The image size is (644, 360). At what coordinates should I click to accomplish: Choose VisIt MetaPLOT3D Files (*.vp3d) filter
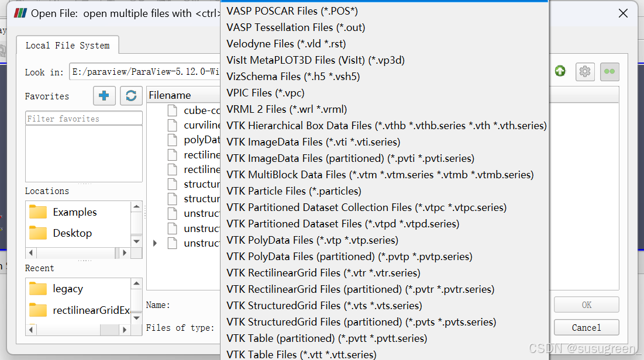point(384,60)
